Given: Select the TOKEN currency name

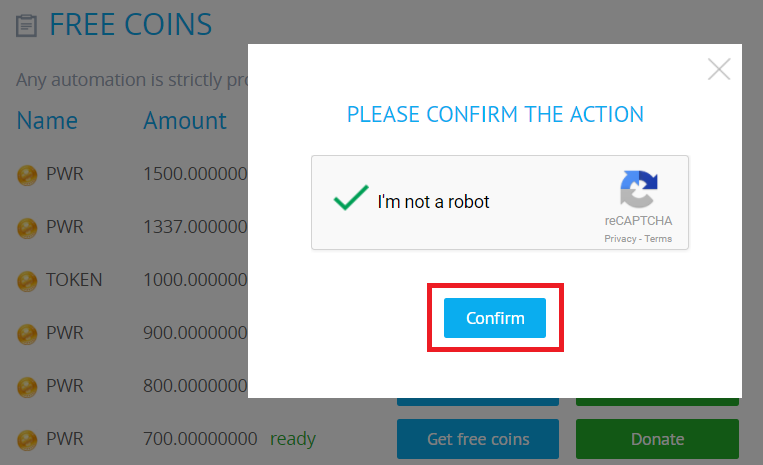Looking at the screenshot, I should click(x=74, y=281).
